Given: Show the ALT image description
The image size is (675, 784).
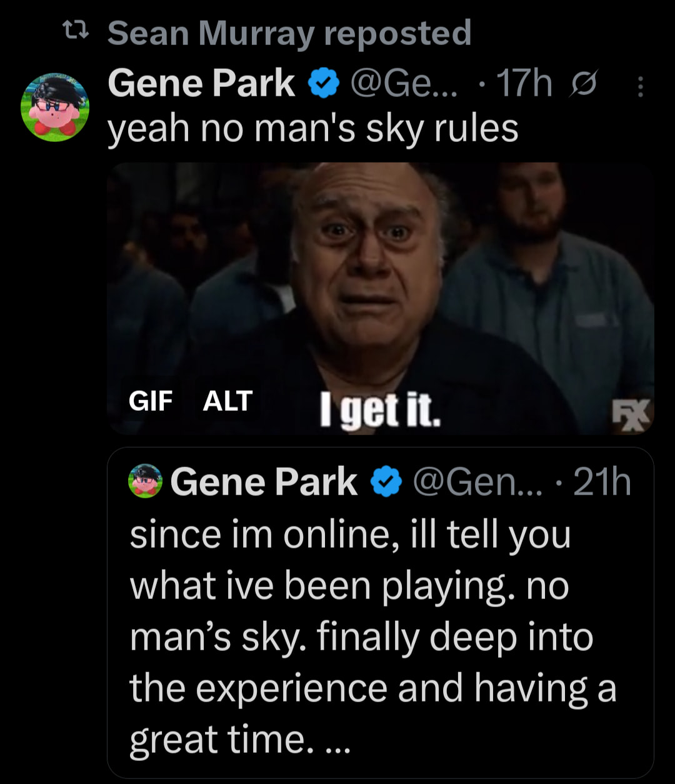Looking at the screenshot, I should [227, 400].
